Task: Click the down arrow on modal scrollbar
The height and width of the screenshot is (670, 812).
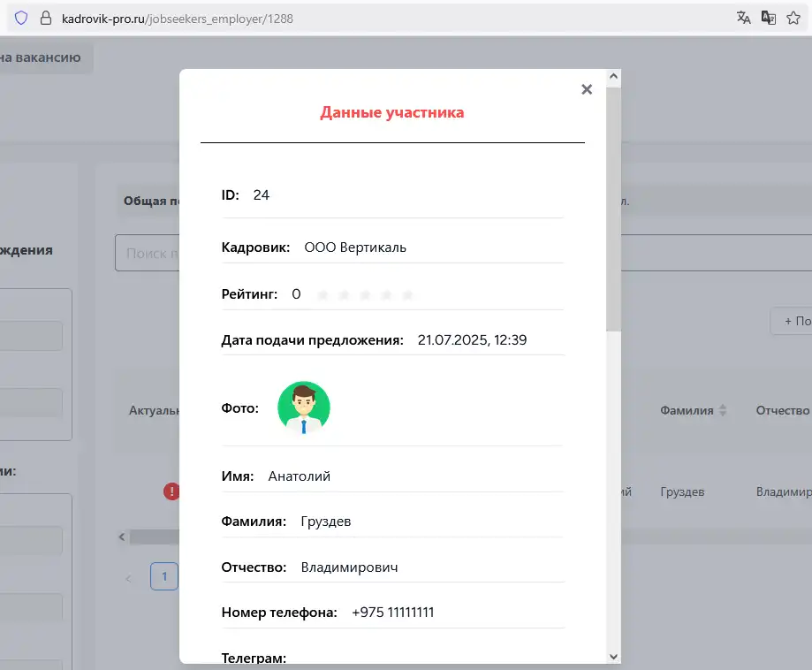Action: (x=614, y=656)
